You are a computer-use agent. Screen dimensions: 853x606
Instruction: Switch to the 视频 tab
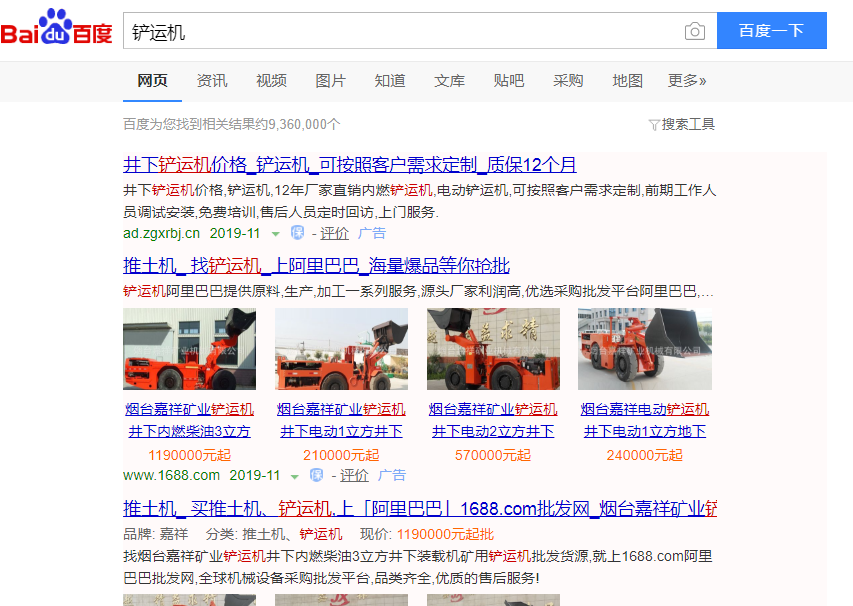[271, 81]
